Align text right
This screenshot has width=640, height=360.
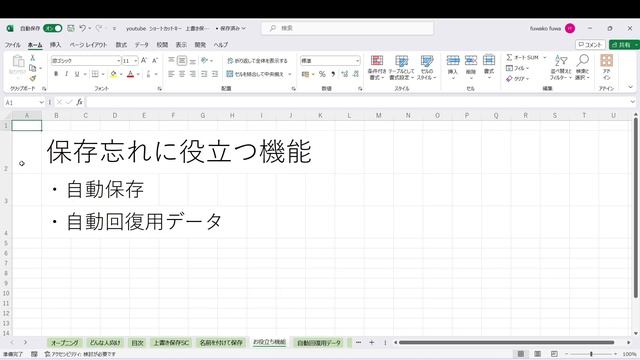(193, 74)
